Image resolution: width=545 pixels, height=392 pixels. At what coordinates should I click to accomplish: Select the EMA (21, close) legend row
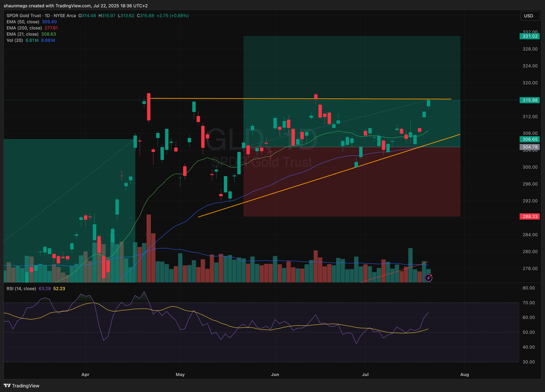[x=32, y=34]
